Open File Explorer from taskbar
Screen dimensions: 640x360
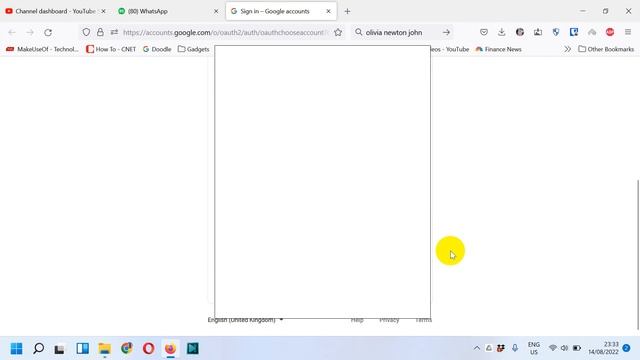104,349
